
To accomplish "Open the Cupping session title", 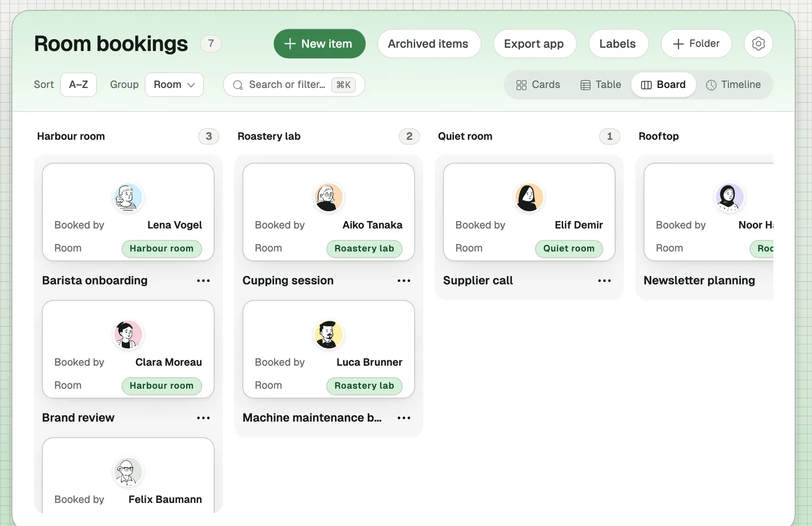I will click(x=288, y=281).
